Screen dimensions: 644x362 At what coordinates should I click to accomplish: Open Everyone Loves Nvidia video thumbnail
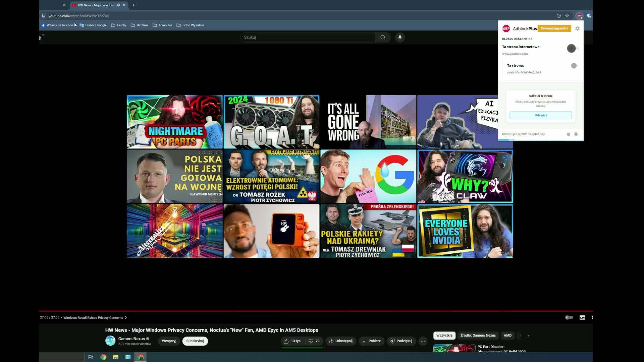click(x=465, y=231)
